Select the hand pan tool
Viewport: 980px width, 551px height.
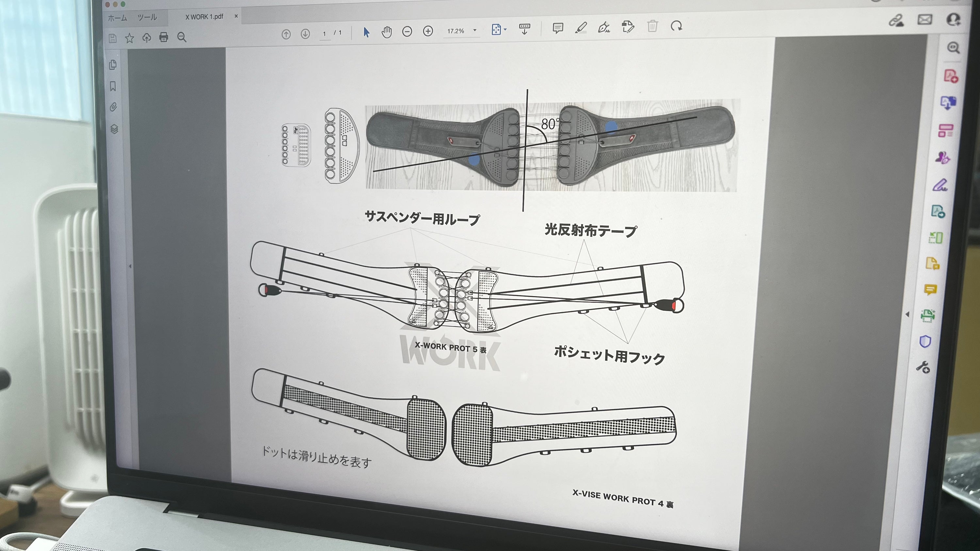pos(386,32)
